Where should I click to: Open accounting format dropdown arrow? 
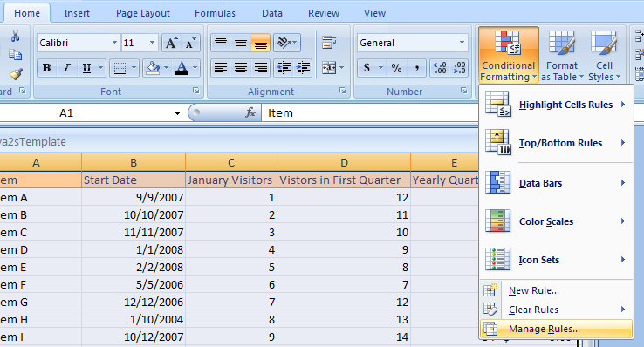tap(380, 68)
